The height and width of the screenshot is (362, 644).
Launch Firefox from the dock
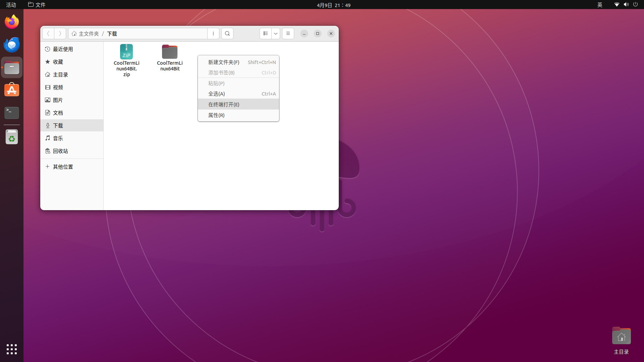pyautogui.click(x=12, y=22)
